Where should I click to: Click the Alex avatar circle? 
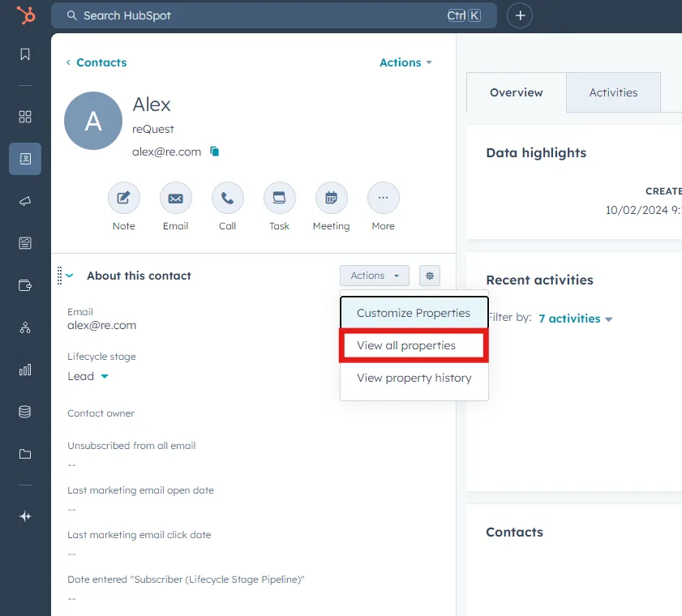93,121
